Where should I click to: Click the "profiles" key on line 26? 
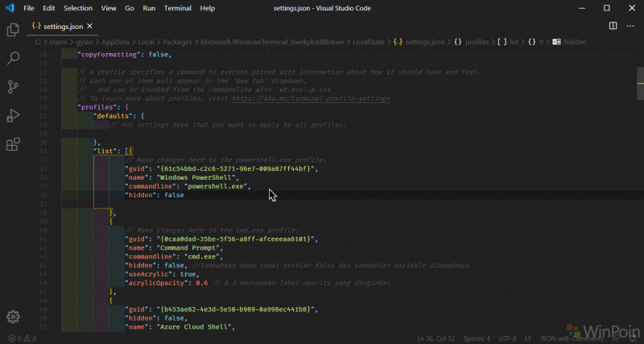(x=97, y=107)
